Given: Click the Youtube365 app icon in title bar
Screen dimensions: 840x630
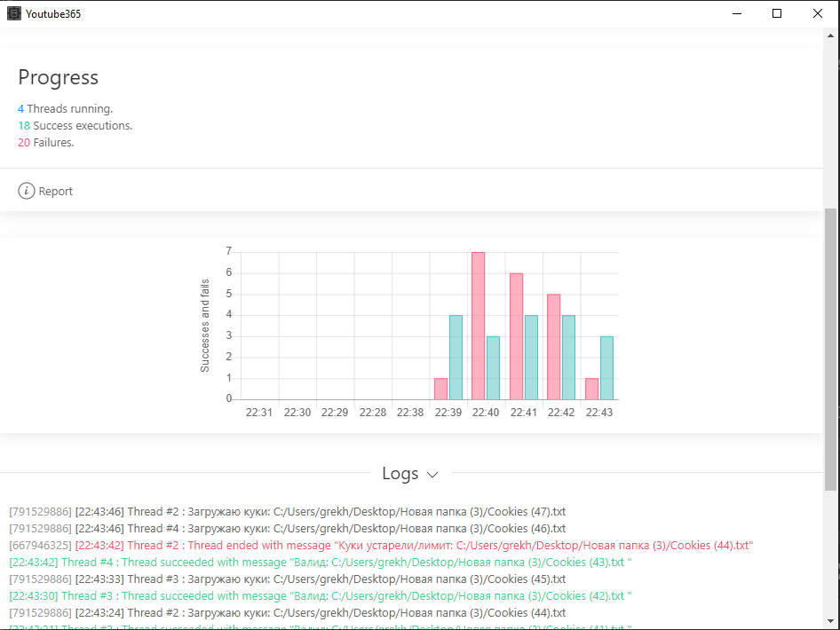Looking at the screenshot, I should pos(14,13).
